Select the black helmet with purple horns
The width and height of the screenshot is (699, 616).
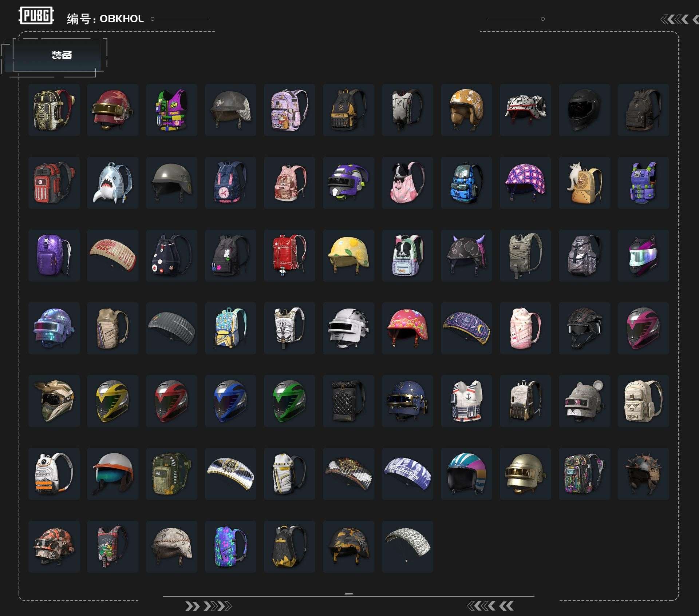(467, 255)
